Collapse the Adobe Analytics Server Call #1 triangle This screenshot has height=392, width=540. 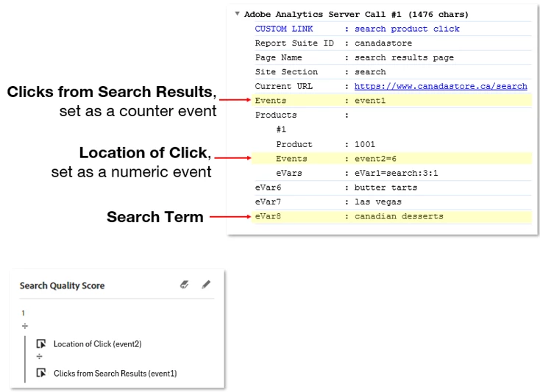click(237, 14)
